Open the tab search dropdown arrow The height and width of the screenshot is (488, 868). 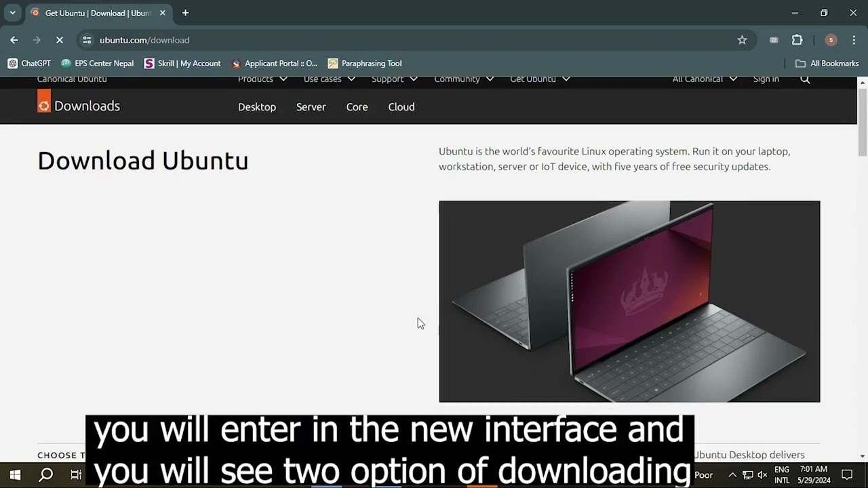12,13
